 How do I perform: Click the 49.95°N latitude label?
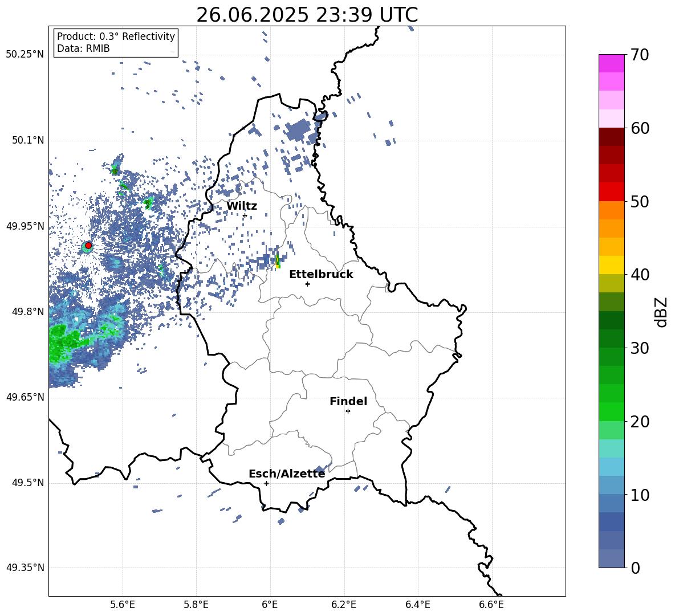click(x=25, y=226)
